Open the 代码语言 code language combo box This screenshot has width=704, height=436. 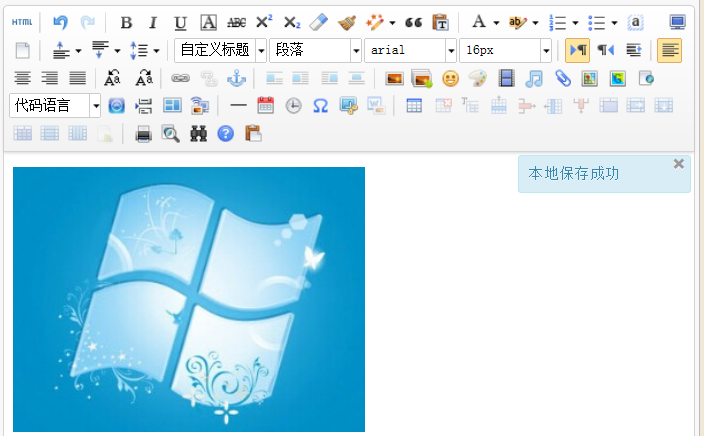pos(55,106)
